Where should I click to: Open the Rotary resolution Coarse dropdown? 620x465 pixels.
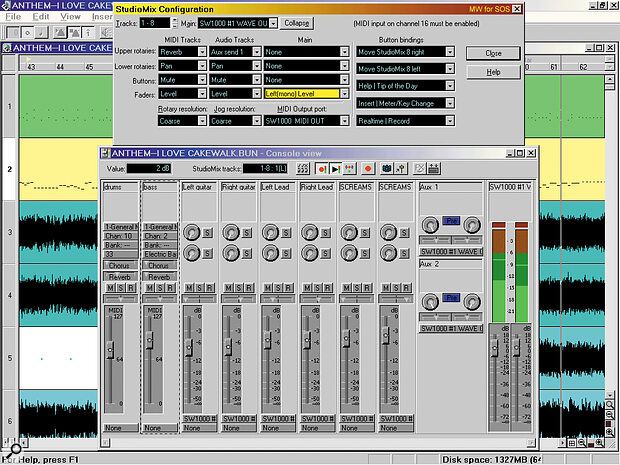pos(202,121)
